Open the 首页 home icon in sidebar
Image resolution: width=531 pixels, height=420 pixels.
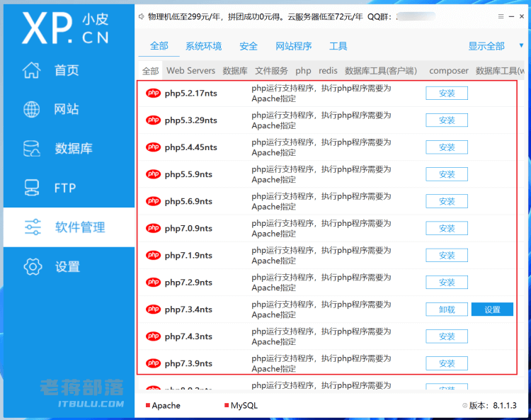click(x=31, y=70)
